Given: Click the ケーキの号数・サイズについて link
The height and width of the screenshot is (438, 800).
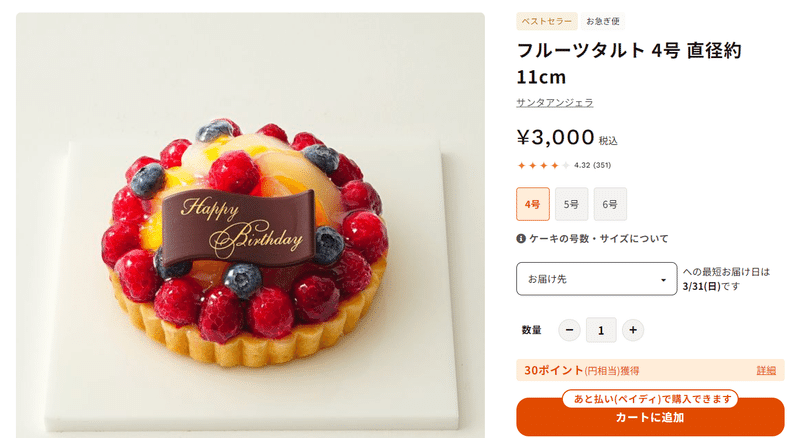Looking at the screenshot, I should (598, 238).
